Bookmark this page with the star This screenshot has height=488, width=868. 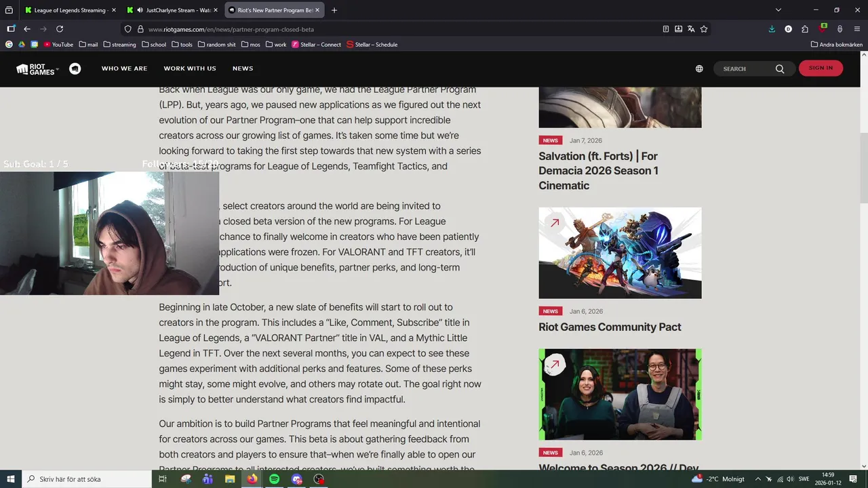pyautogui.click(x=704, y=29)
